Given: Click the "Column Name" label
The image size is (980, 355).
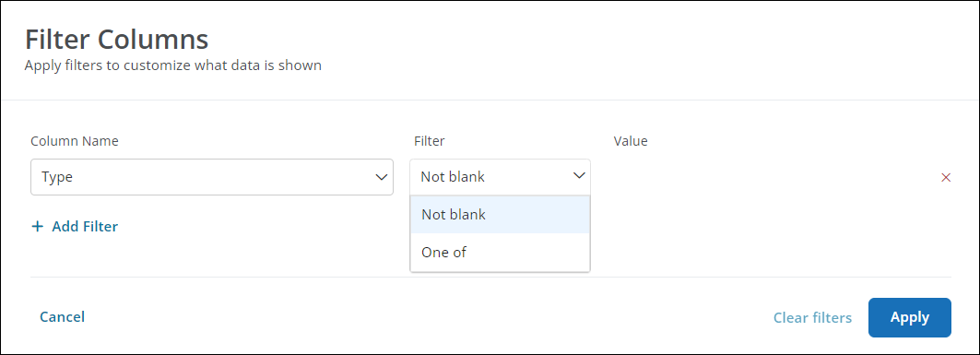Looking at the screenshot, I should coord(75,141).
